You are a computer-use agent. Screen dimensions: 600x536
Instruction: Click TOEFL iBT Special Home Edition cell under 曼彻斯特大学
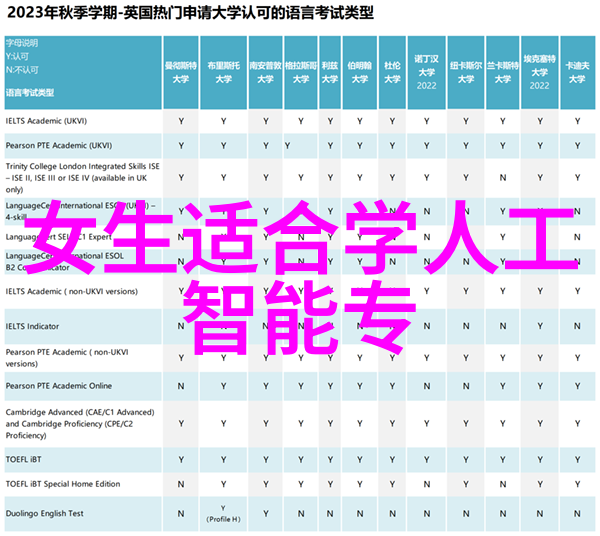point(181,485)
